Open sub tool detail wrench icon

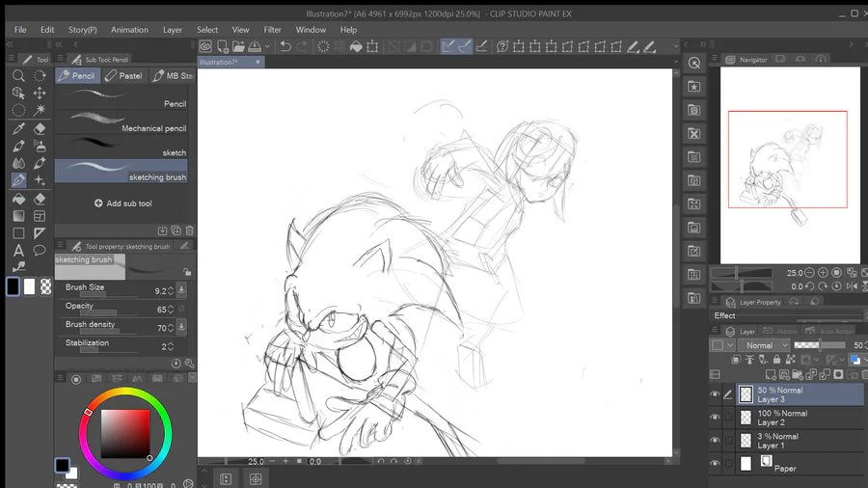pyautogui.click(x=189, y=364)
